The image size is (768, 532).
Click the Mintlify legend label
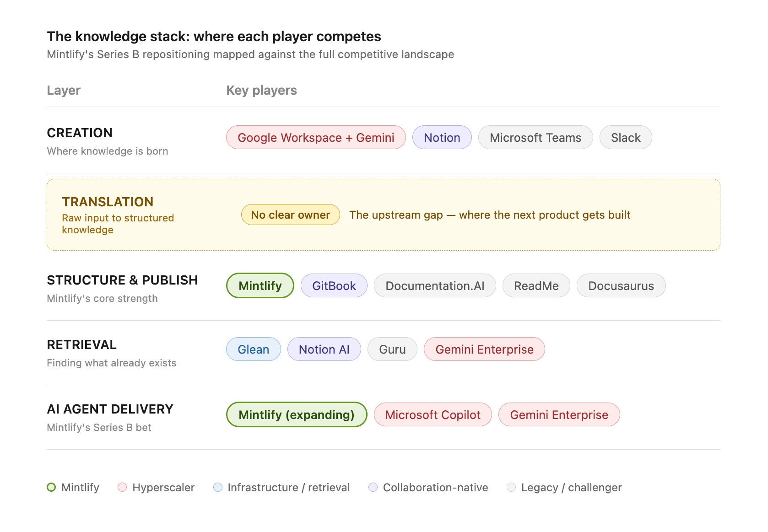click(80, 487)
